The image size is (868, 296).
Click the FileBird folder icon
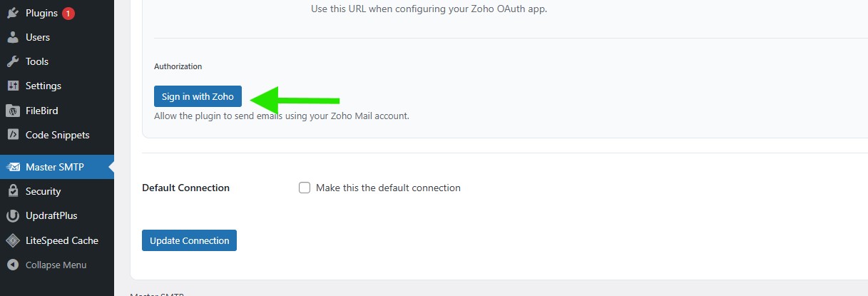(13, 111)
